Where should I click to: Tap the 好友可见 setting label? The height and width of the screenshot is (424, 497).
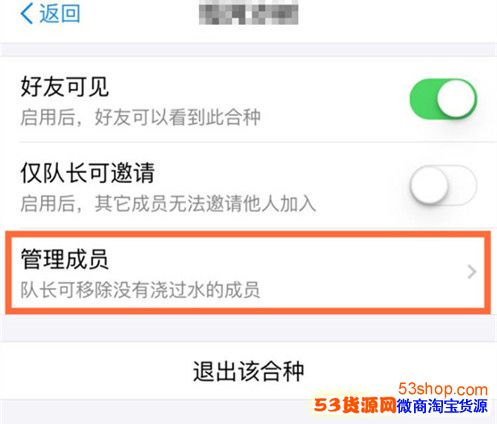(x=65, y=87)
